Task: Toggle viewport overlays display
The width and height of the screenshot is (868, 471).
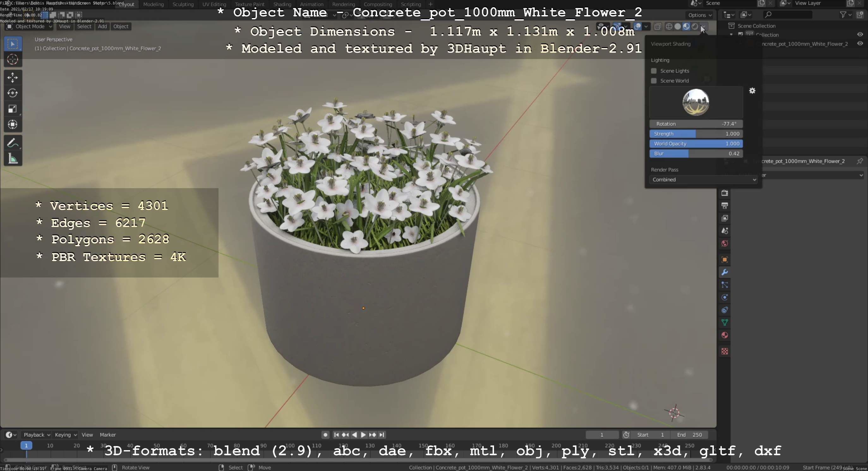Action: coord(637,26)
